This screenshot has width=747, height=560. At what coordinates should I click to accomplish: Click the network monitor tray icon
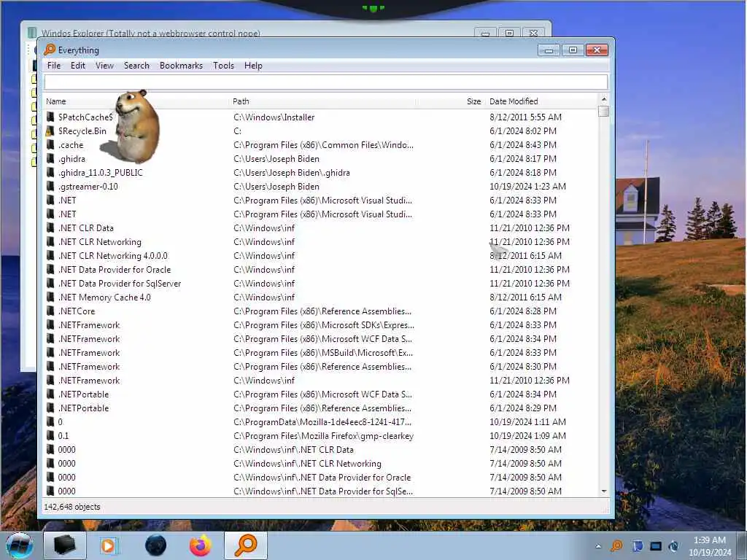656,546
